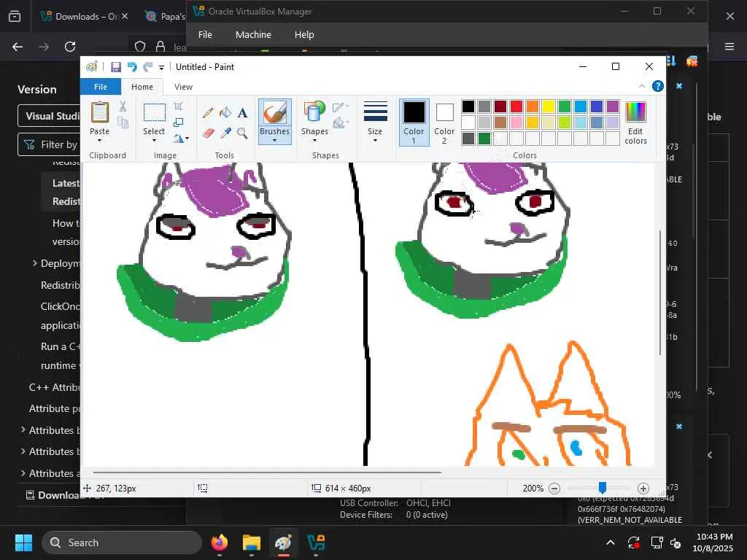Screen dimensions: 747x560
Task: Click the Shapes gallery icon
Action: tap(314, 112)
